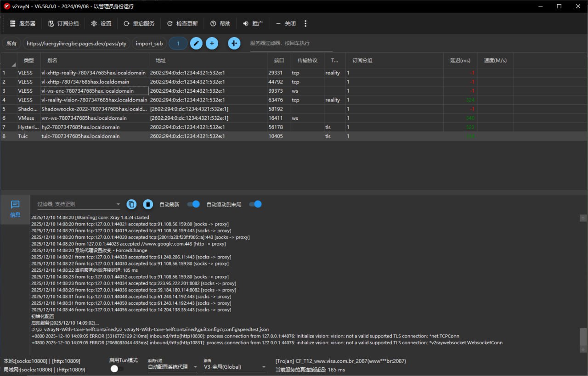The height and width of the screenshot is (376, 588).
Task: Open the 路由 V3-全局(Global) routing dropdown
Action: point(235,367)
